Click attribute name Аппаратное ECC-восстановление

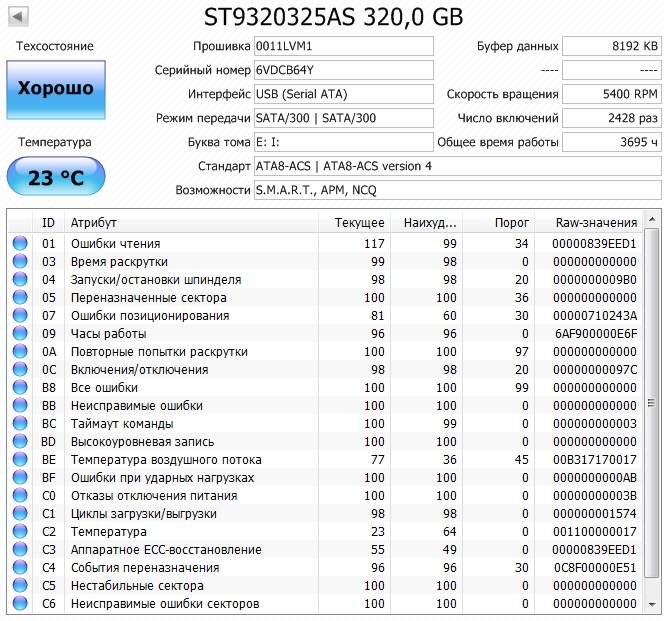click(x=166, y=550)
